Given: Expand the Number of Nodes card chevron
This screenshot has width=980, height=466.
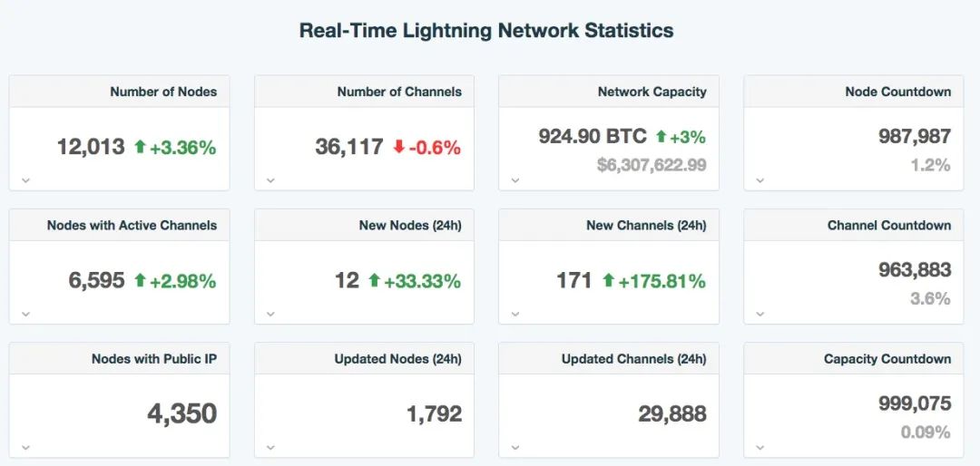Looking at the screenshot, I should (26, 180).
